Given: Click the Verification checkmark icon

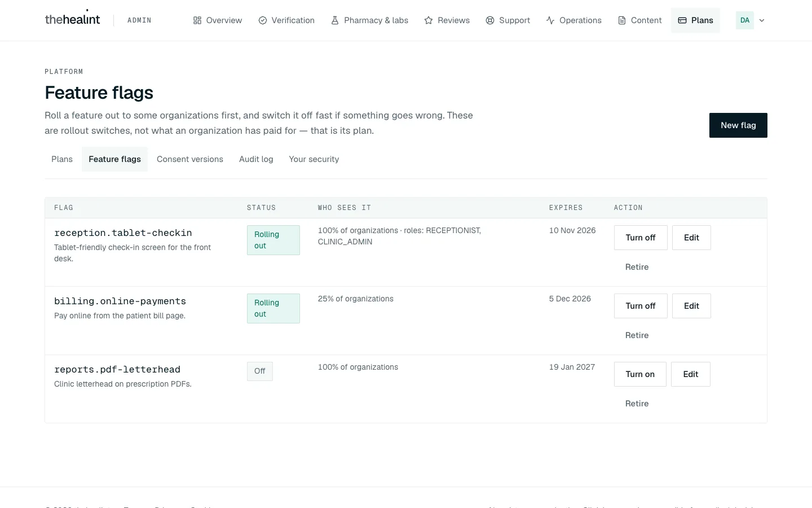Looking at the screenshot, I should click(x=263, y=20).
